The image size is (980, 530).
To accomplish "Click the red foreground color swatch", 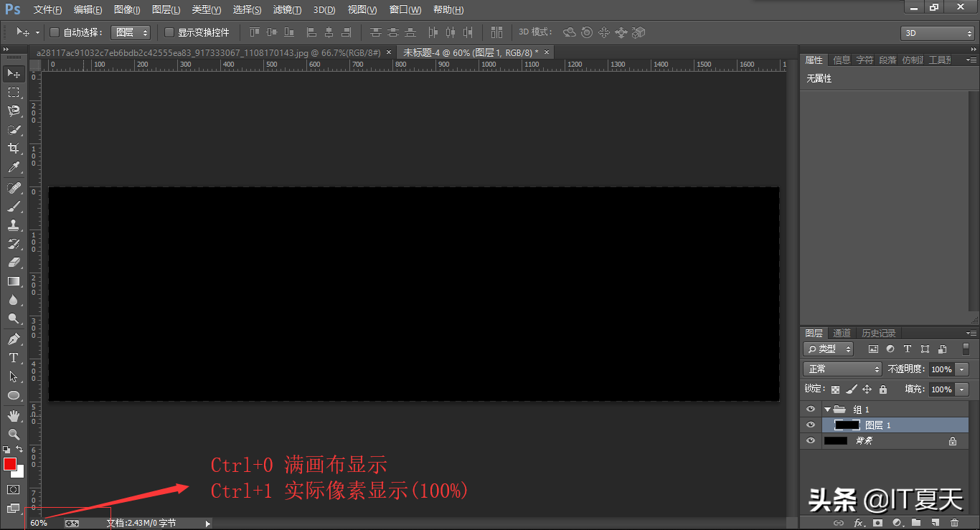I will point(10,464).
